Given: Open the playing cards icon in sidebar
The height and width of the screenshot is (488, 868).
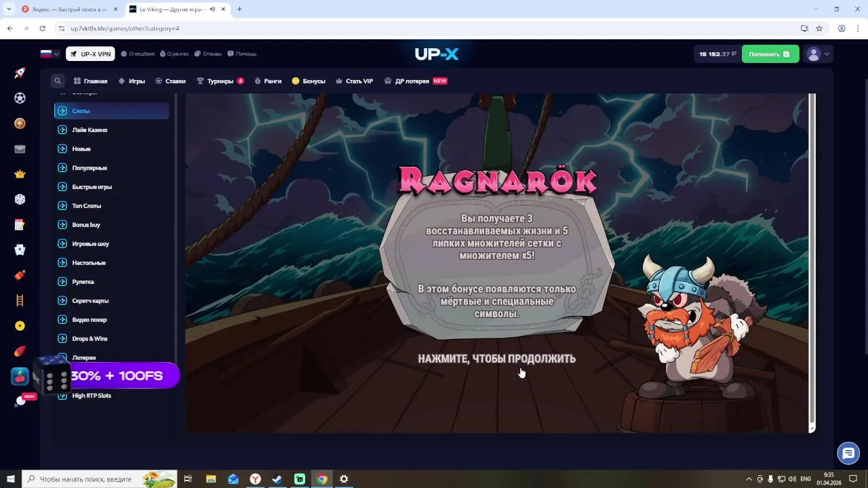Looking at the screenshot, I should click(x=20, y=250).
